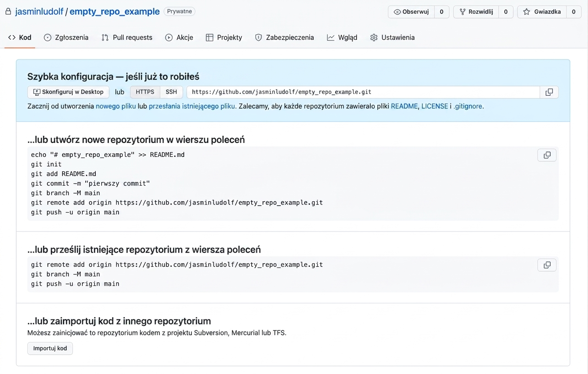Click the 'git add README.md' line

(64, 174)
